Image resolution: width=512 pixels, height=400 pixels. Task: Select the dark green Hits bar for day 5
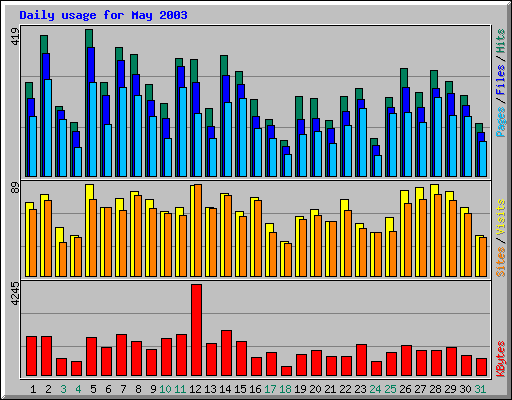(x=89, y=38)
